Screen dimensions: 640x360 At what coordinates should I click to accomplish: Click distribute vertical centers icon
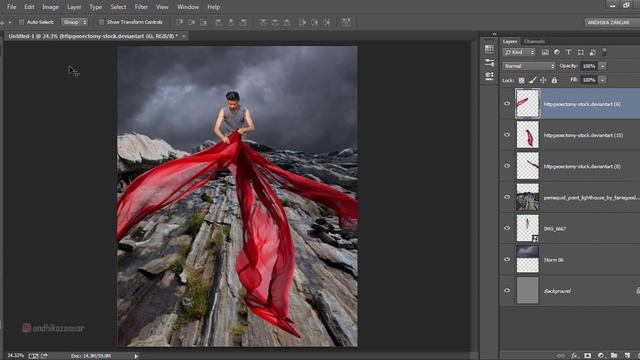(x=275, y=22)
